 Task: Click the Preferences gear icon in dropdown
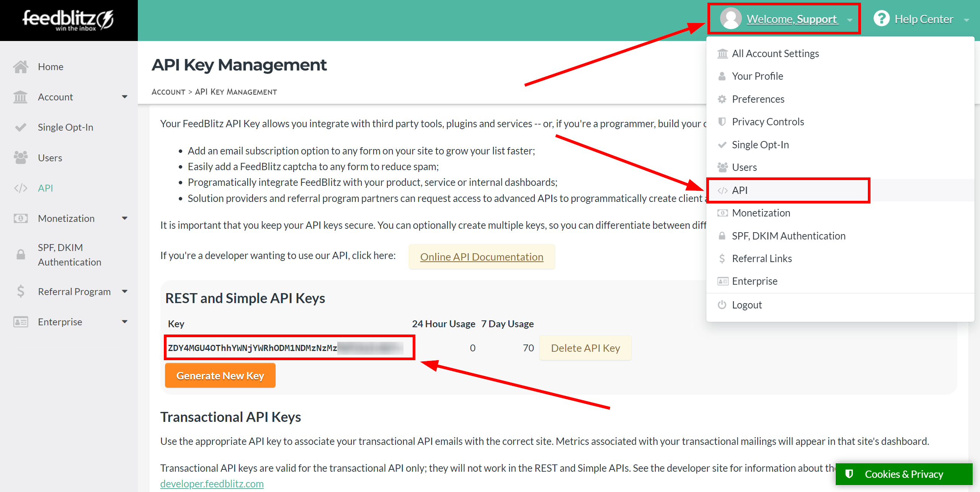pos(722,99)
